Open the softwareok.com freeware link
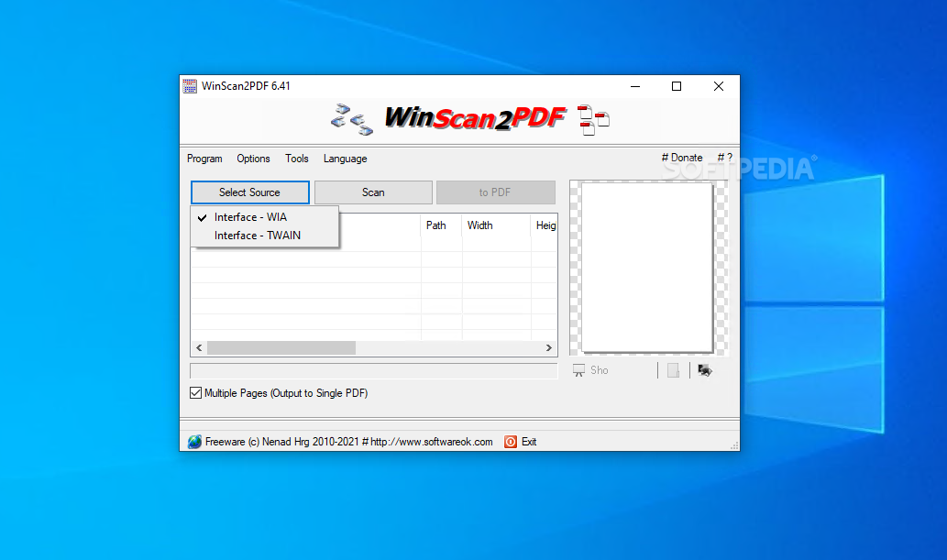This screenshot has width=947, height=560. click(349, 442)
